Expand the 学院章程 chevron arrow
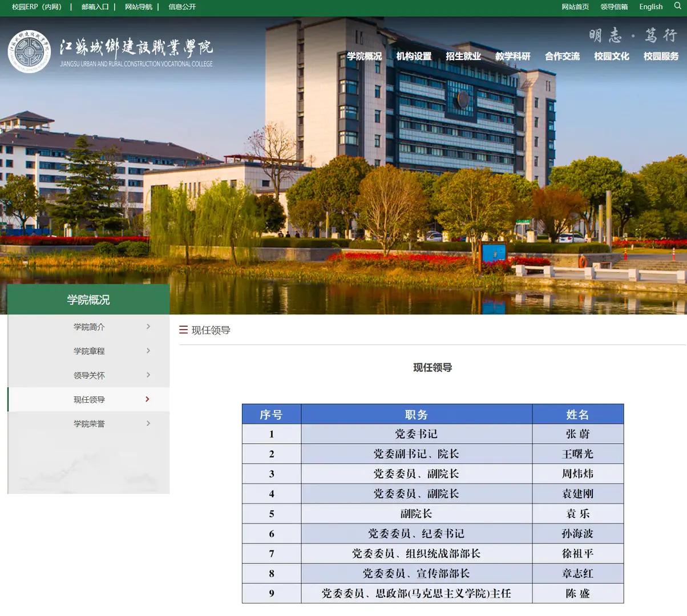 point(148,351)
